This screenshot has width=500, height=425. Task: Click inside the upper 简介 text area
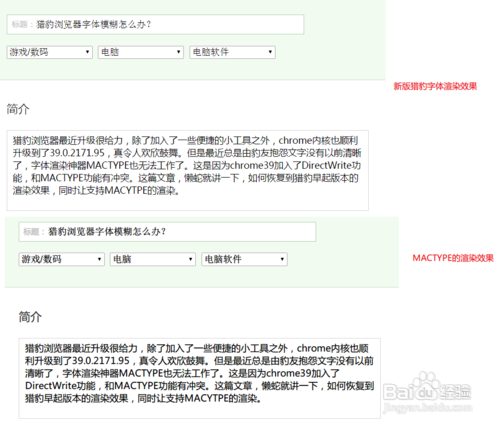pos(188,170)
